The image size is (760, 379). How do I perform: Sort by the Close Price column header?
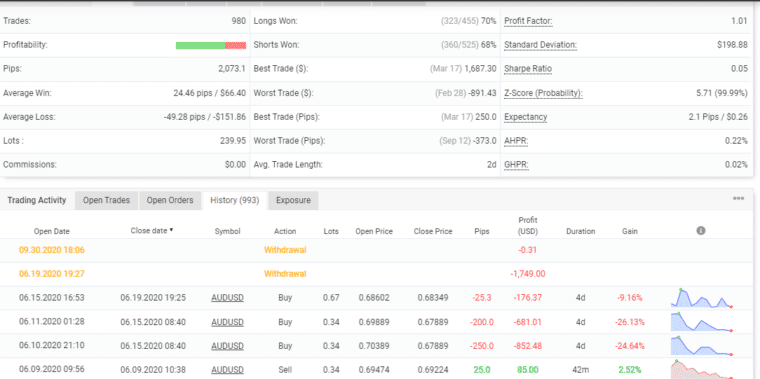coord(433,231)
